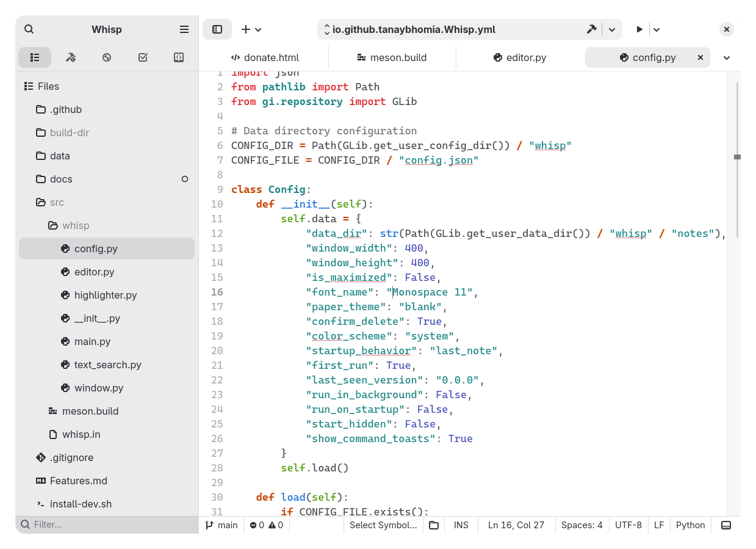Open search with the magnifier icon
Image resolution: width=756 pixels, height=549 pixels.
29,29
